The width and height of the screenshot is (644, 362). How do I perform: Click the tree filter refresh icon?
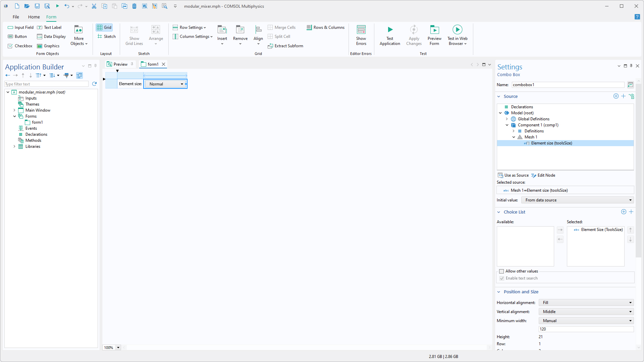tap(94, 84)
